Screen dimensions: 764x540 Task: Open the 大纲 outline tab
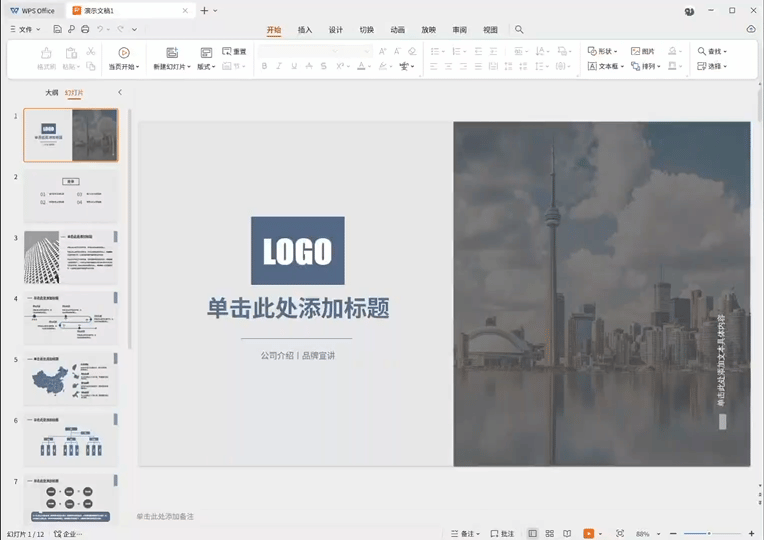(x=51, y=92)
